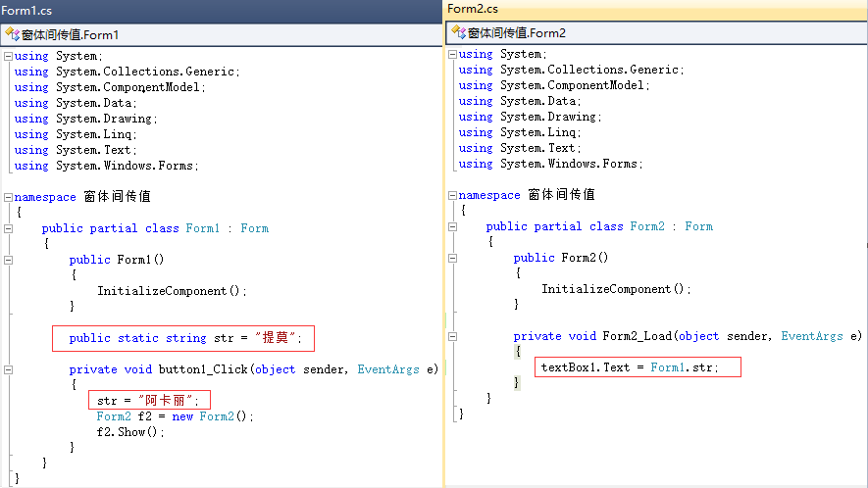The height and width of the screenshot is (488, 868).
Task: Switch to the Form2.cs tab
Action: [472, 9]
